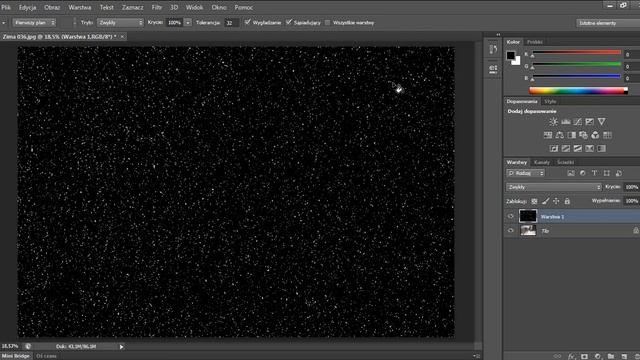The width and height of the screenshot is (640, 360).
Task: Add a Threshold adjustment
Action: 577,149
